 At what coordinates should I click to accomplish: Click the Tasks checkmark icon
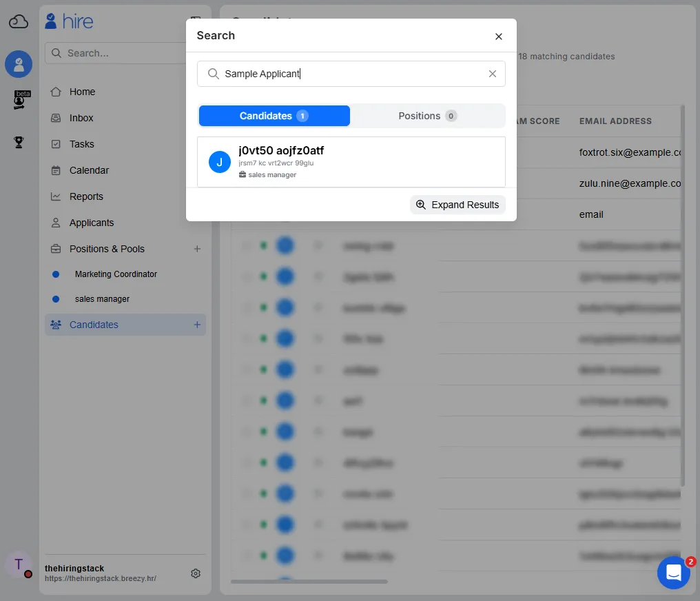pyautogui.click(x=56, y=144)
